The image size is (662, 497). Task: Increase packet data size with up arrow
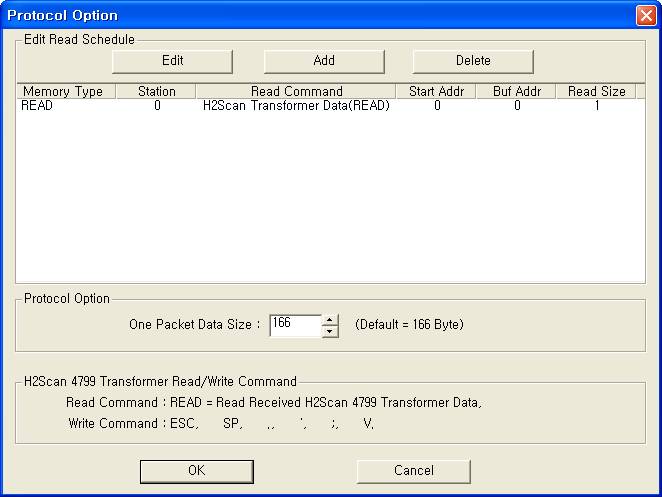click(x=330, y=320)
